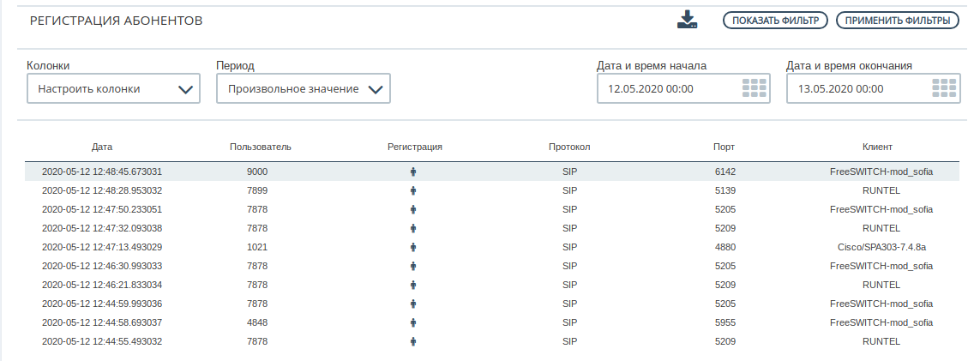Click the Протокол column header
This screenshot has height=361, width=980.
[569, 147]
